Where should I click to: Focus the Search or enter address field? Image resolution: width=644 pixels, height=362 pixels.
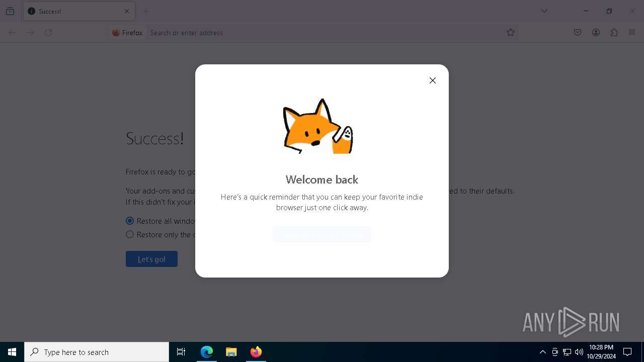pyautogui.click(x=325, y=33)
